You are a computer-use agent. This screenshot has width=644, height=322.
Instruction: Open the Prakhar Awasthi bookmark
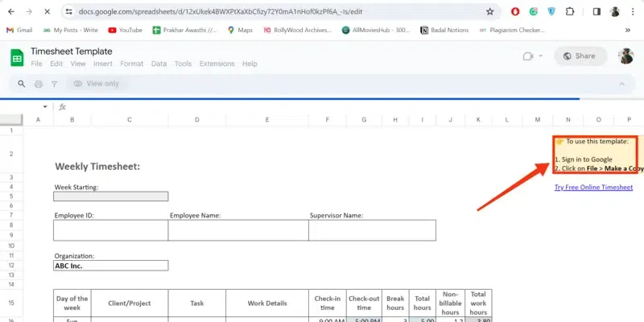tap(185, 30)
